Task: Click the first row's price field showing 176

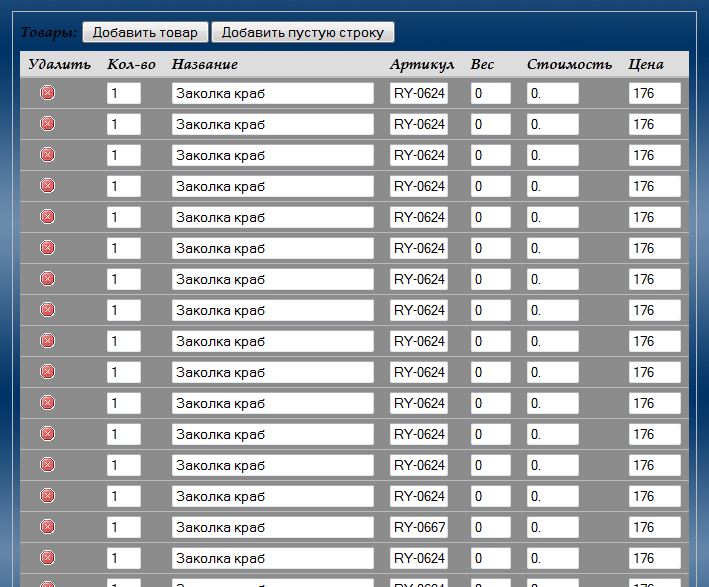Action: (x=654, y=94)
